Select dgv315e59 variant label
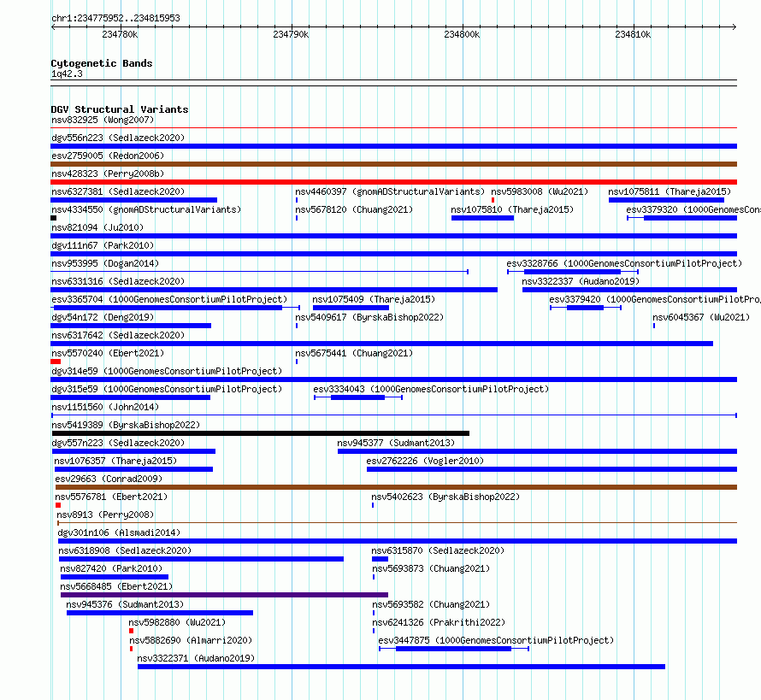The height and width of the screenshot is (700, 761). [x=167, y=389]
